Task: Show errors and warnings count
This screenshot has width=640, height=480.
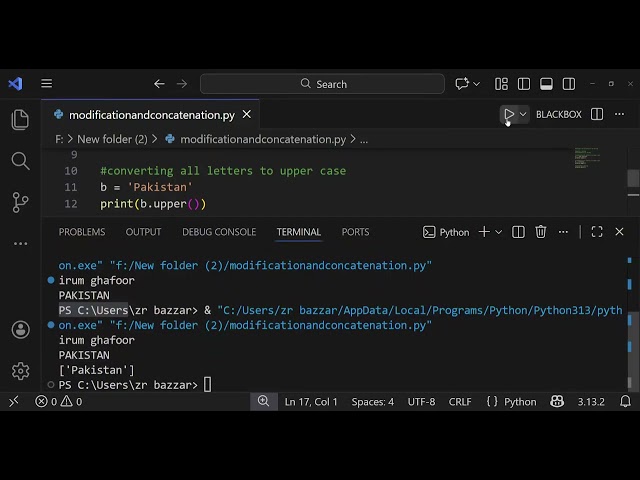Action: click(58, 402)
